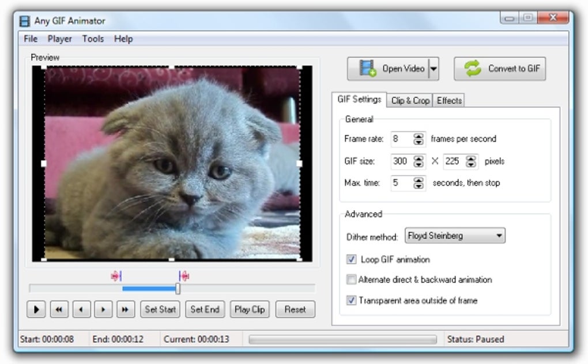This screenshot has width=588, height=364.
Task: Click the bottom middle crop handle
Action: point(171,259)
